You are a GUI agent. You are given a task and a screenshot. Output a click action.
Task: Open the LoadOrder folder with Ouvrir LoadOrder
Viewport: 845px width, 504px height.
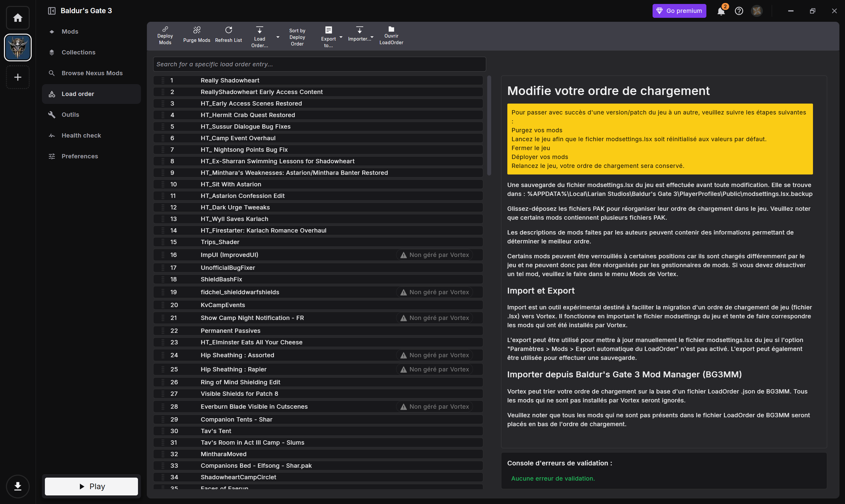pyautogui.click(x=391, y=35)
